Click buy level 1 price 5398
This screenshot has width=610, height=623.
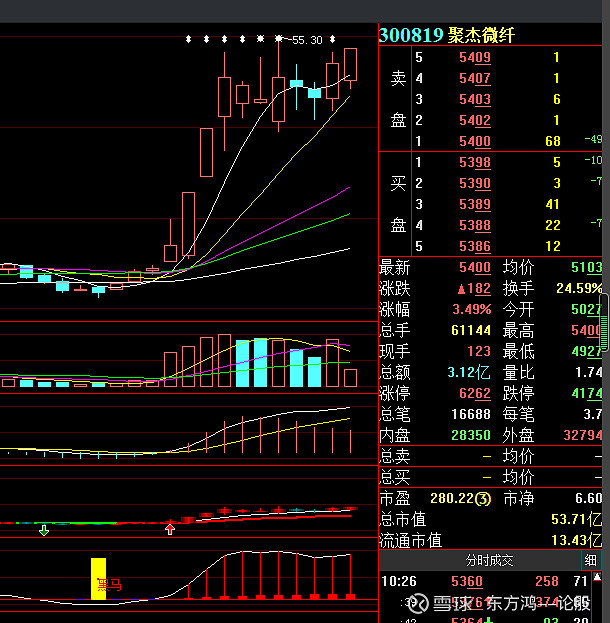pos(475,163)
